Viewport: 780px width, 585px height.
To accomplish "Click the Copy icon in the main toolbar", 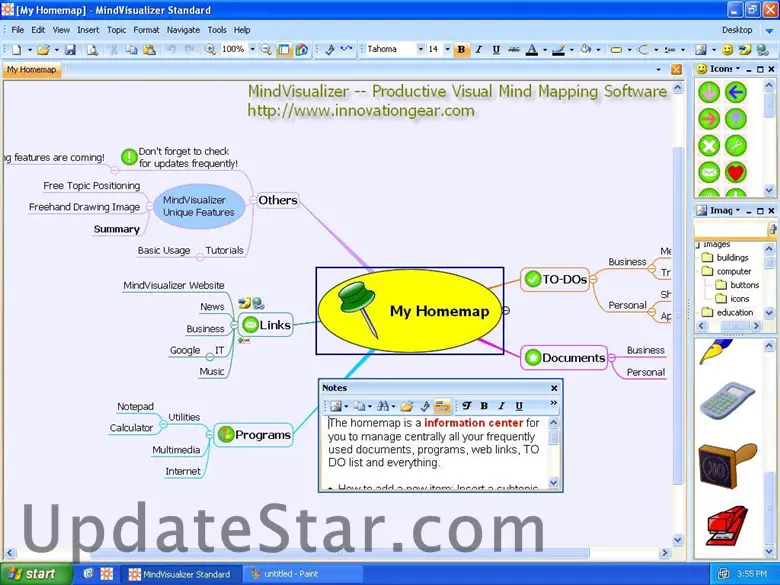I will pos(131,49).
